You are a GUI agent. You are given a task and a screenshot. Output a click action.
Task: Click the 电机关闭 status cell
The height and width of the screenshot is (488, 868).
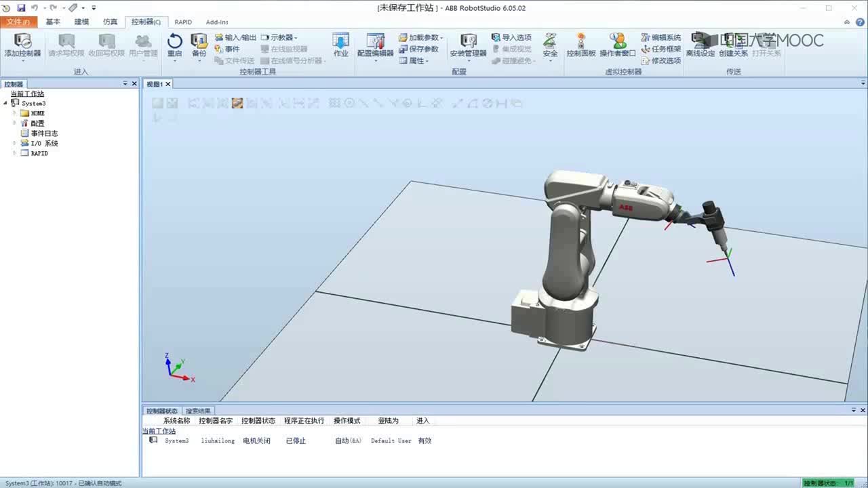pyautogui.click(x=256, y=441)
